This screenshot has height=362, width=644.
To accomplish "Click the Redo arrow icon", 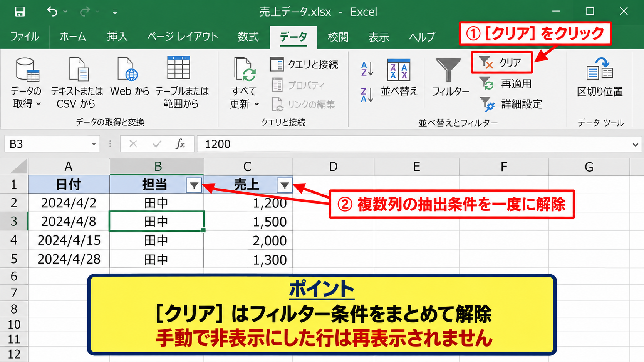I will [84, 12].
